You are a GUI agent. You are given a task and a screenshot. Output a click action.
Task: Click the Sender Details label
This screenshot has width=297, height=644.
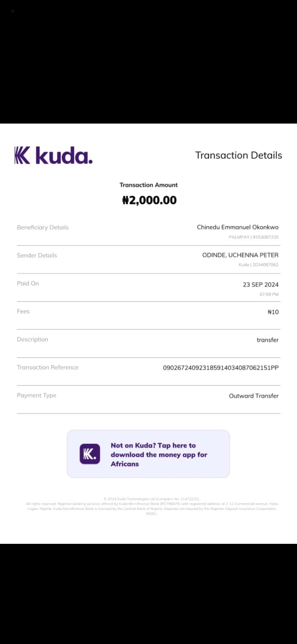tap(37, 255)
